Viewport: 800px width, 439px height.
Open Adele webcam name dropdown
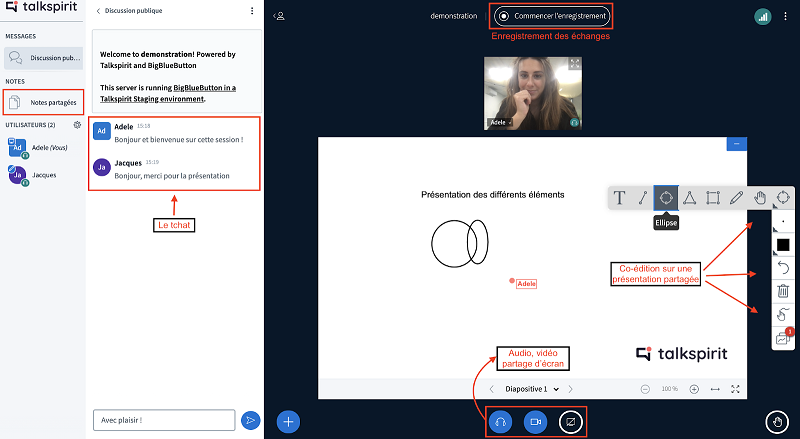point(499,123)
